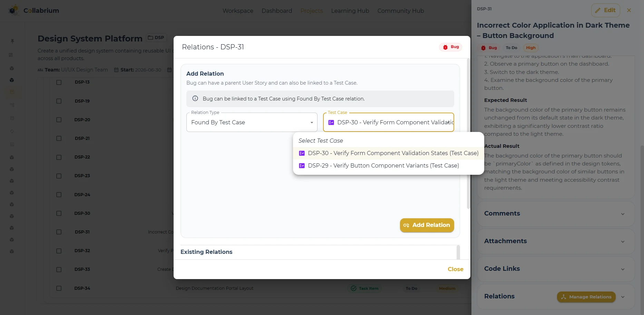The width and height of the screenshot is (644, 315).
Task: Open the Community Hub nav item
Action: 401,11
